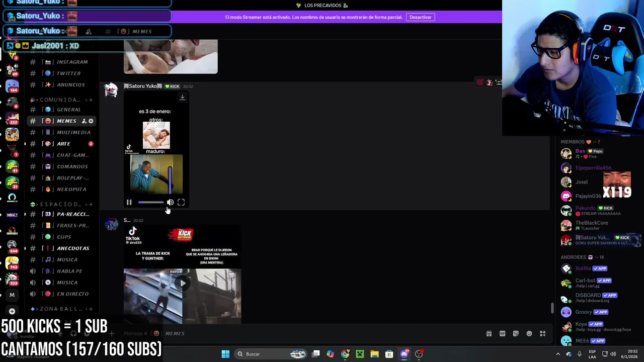
Task: Open the server labeled M
Action: click(x=12, y=295)
